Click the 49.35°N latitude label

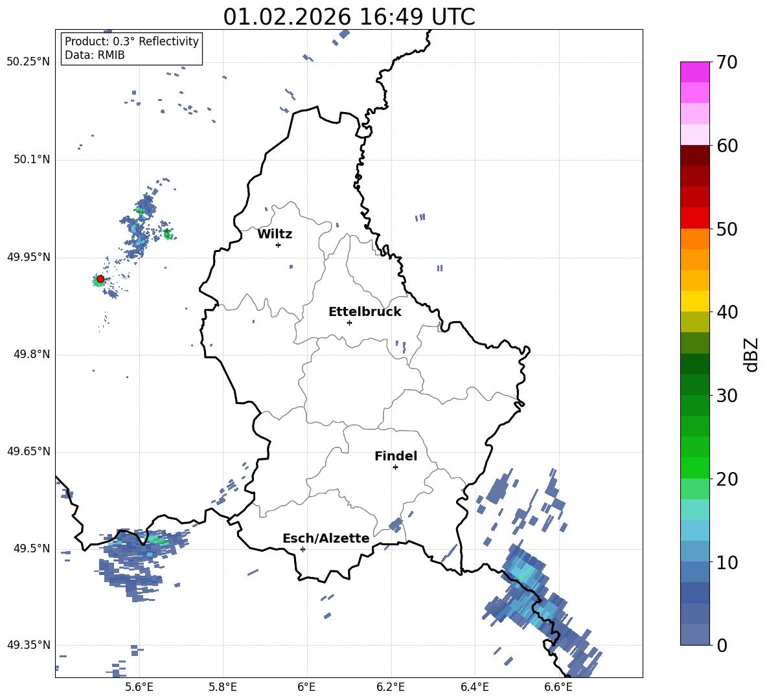29,645
